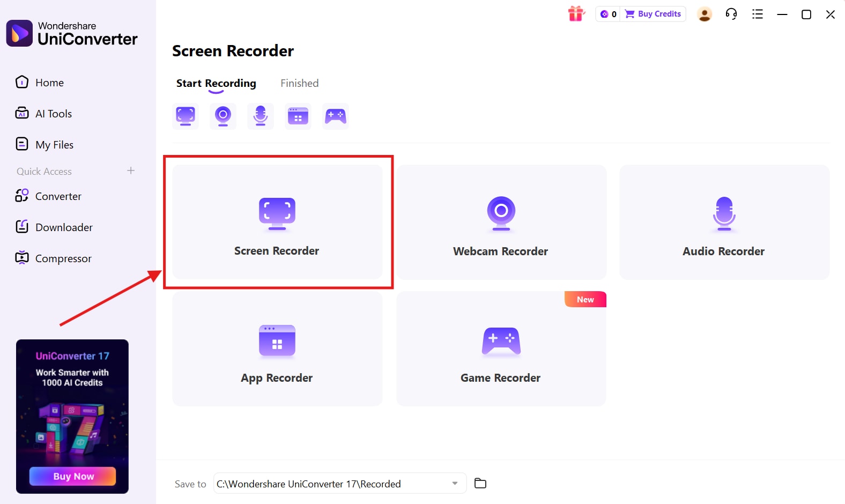
Task: Open the save folder with folder icon
Action: click(480, 484)
